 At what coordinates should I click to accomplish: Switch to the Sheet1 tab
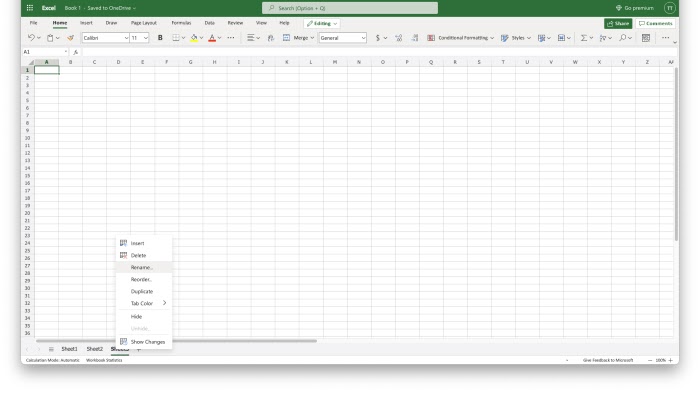(69, 349)
